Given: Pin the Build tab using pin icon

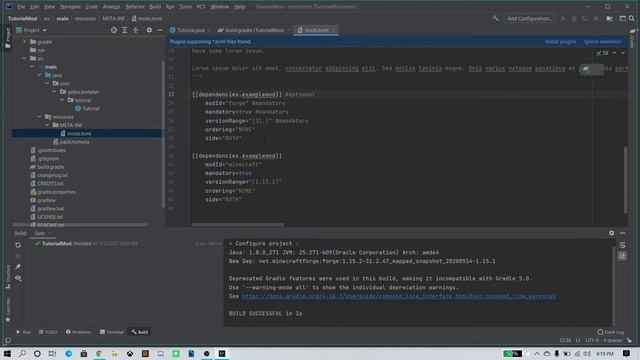Looking at the screenshot, I should (x=18, y=267).
